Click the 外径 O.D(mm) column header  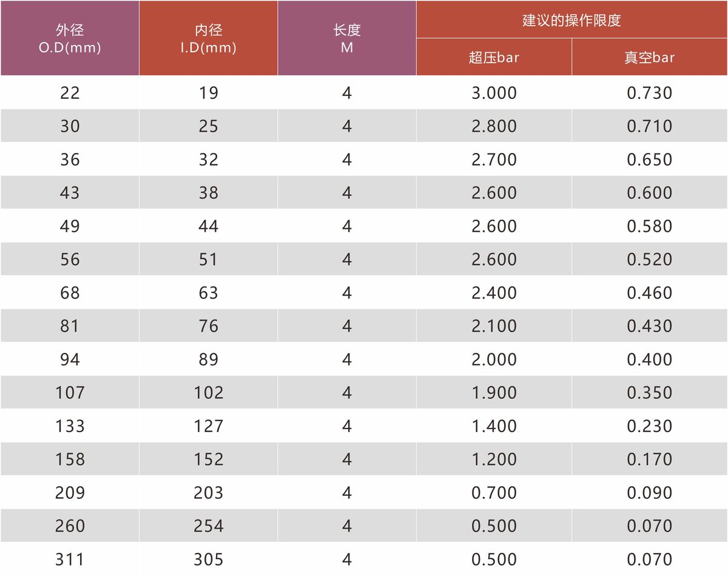click(x=70, y=38)
